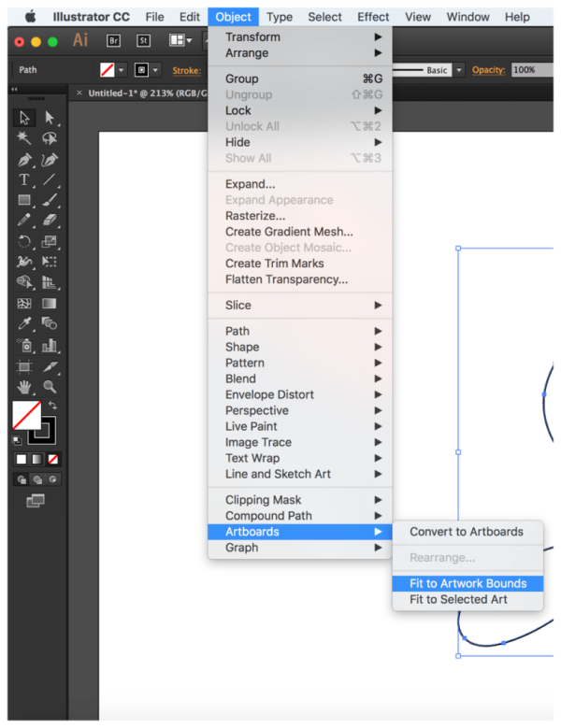Select the Paintbrush tool
The width and height of the screenshot is (561, 728).
[x=50, y=200]
